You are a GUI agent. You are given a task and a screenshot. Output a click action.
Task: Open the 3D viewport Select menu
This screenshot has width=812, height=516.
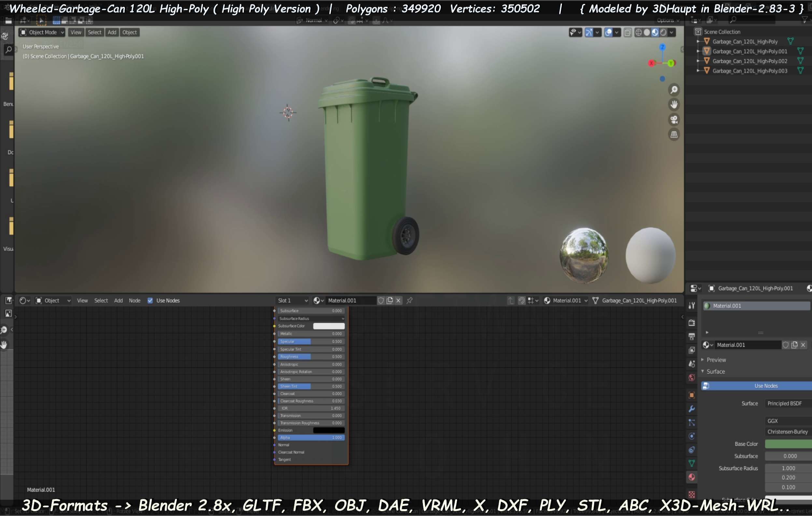[x=94, y=32]
